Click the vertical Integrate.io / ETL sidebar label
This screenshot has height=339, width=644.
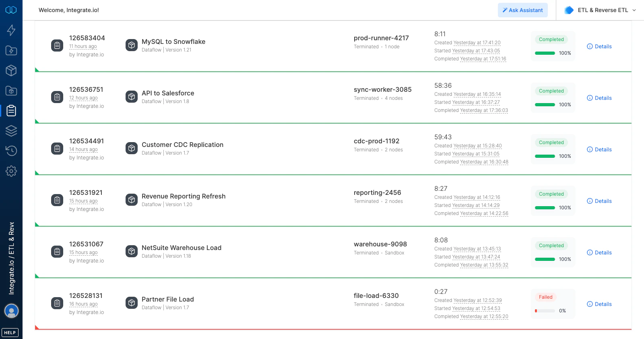(x=11, y=258)
